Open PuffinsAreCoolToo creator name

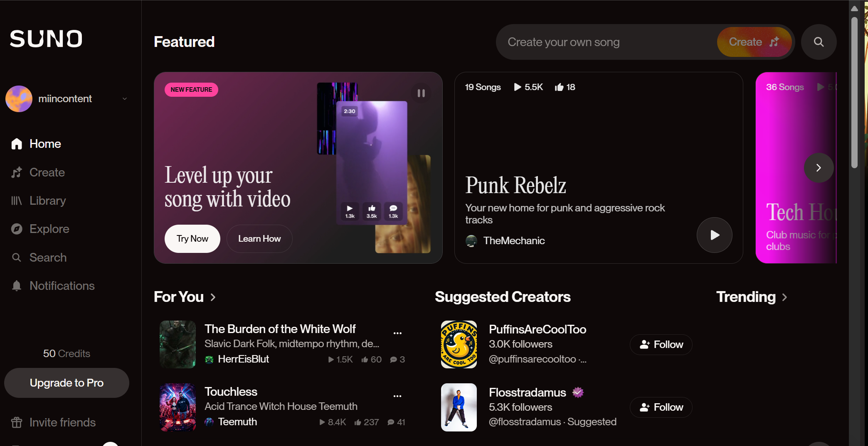point(538,329)
